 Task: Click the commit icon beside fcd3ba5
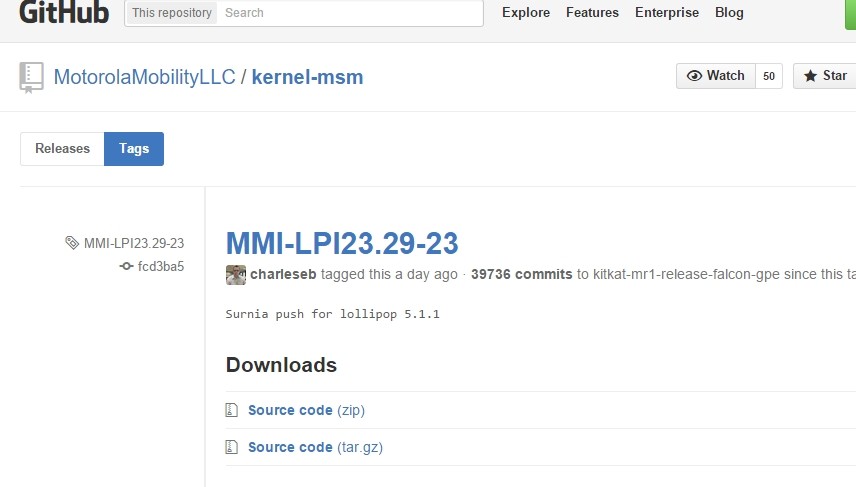tap(126, 266)
